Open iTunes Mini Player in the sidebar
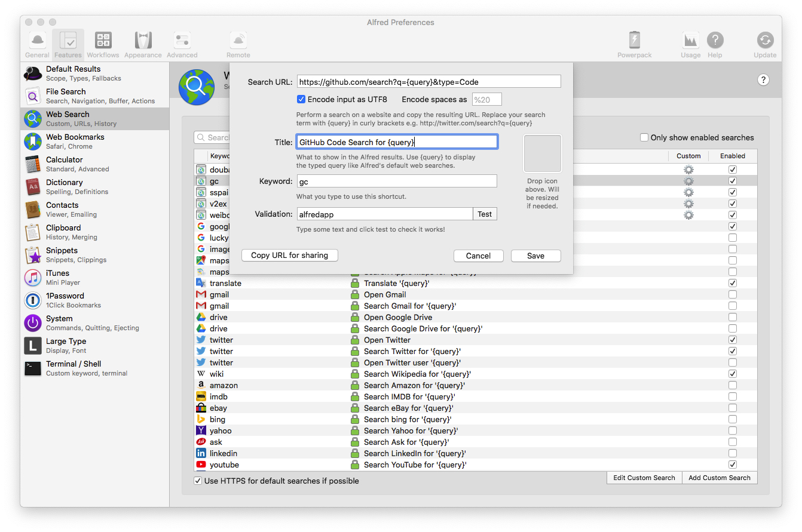 click(x=95, y=278)
